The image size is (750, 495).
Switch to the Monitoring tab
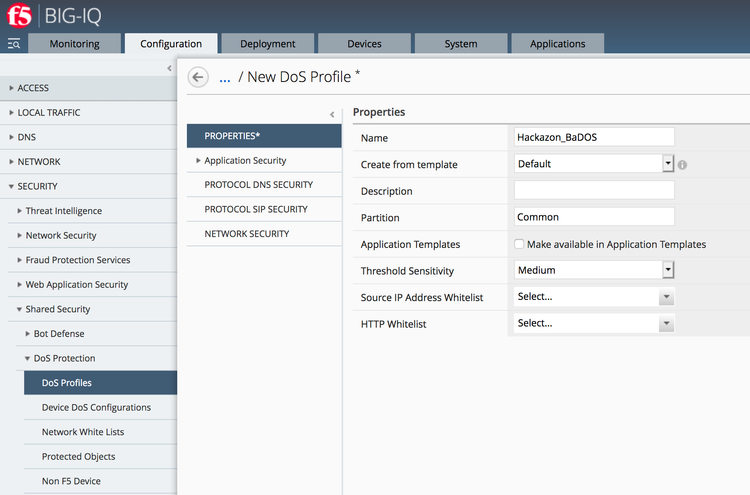(74, 44)
